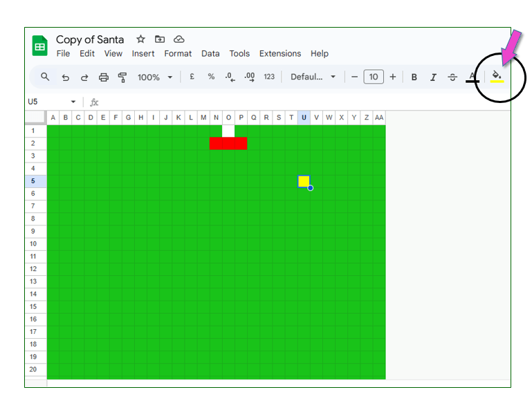Click the search menus magnifier icon
The width and height of the screenshot is (532, 401).
point(45,77)
